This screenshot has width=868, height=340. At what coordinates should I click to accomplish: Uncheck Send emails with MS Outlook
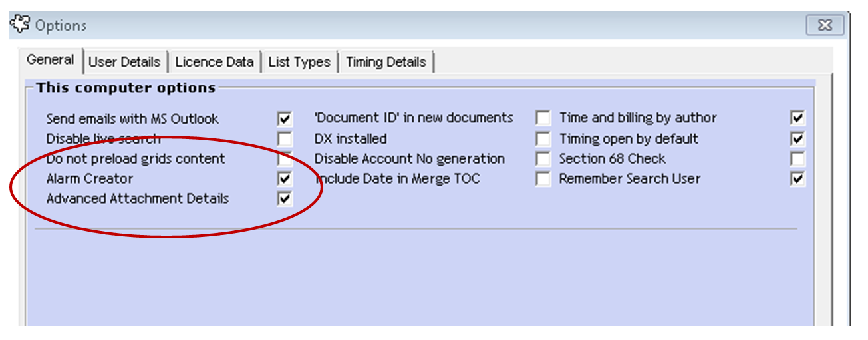click(285, 119)
